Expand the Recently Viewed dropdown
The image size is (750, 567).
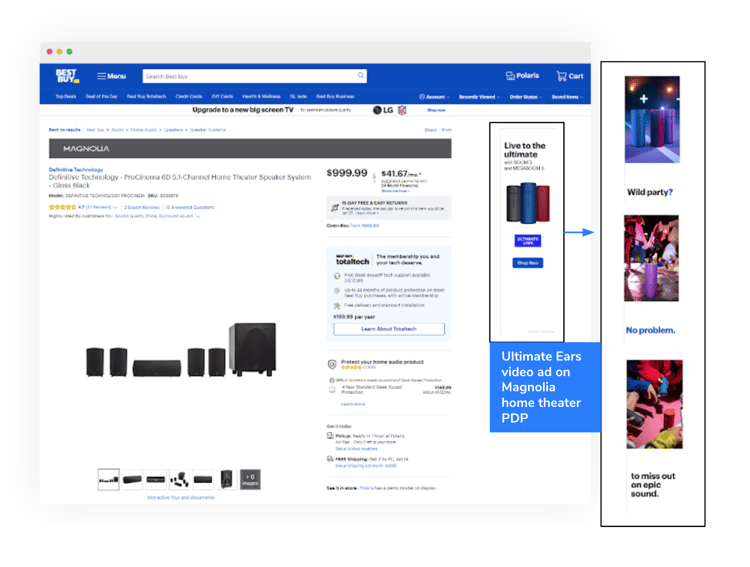click(x=479, y=97)
